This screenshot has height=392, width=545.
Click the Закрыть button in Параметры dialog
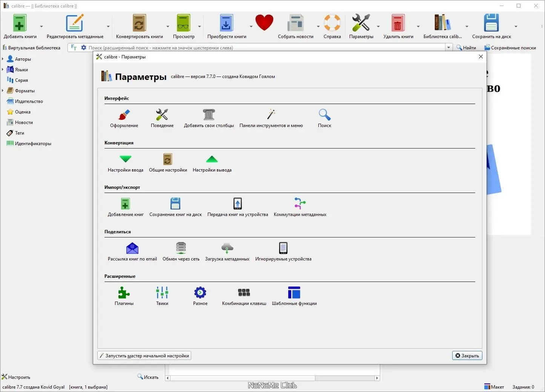467,355
